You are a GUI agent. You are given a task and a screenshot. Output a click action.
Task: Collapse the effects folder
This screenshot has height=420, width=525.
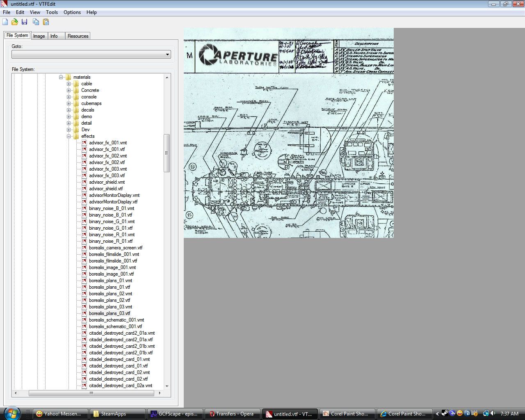(68, 136)
